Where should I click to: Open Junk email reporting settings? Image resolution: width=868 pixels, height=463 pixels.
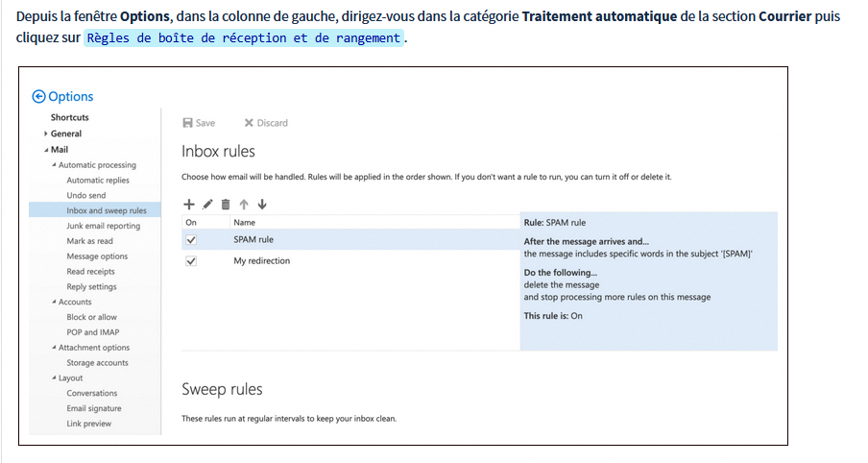point(103,226)
